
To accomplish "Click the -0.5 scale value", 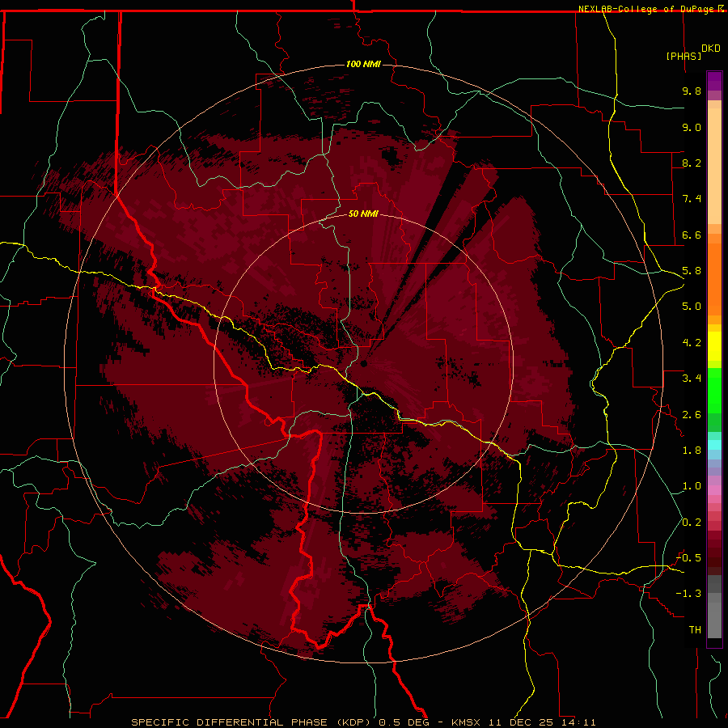I will [688, 558].
